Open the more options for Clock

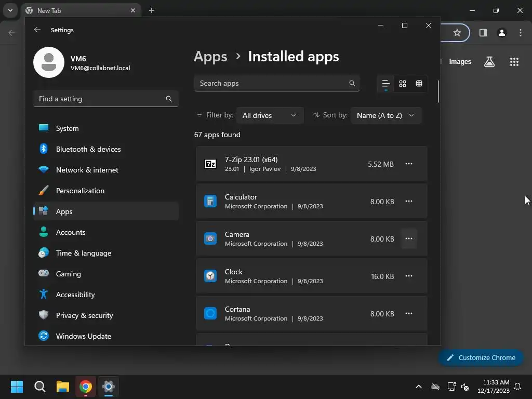(x=409, y=276)
